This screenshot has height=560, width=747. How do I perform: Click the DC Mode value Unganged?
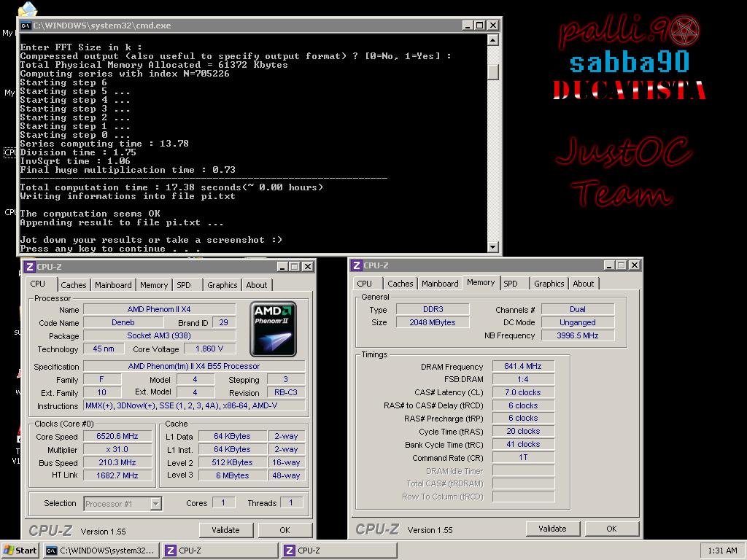click(x=578, y=322)
